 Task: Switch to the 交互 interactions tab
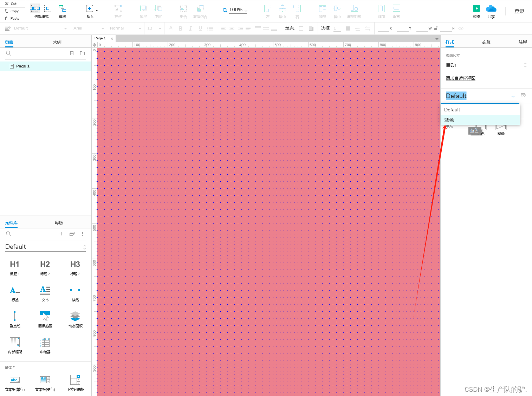[x=486, y=42]
